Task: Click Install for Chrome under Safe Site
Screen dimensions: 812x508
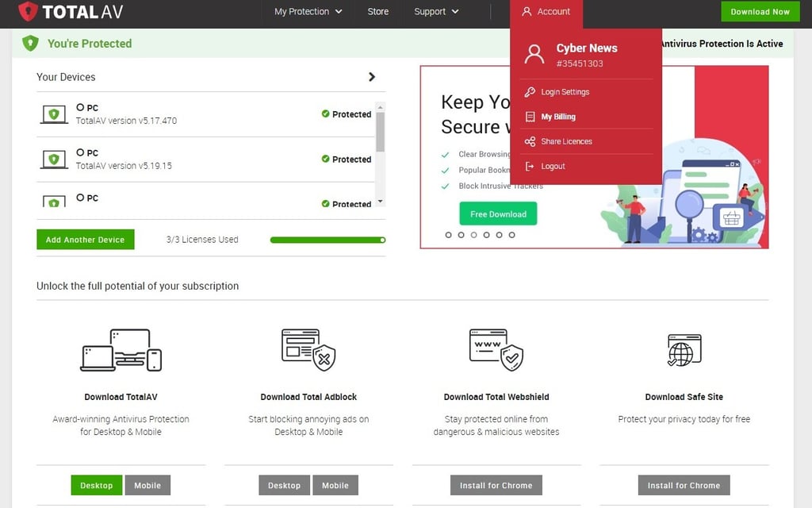Action: pyautogui.click(x=684, y=485)
